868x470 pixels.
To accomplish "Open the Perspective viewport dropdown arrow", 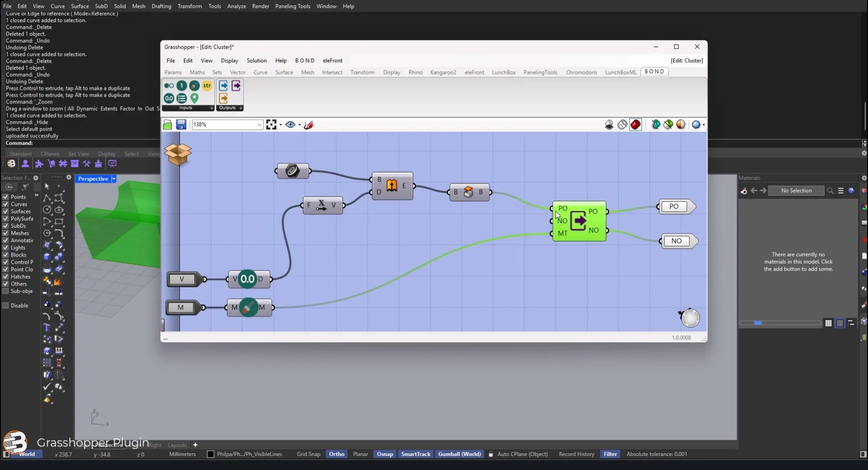I will click(114, 179).
